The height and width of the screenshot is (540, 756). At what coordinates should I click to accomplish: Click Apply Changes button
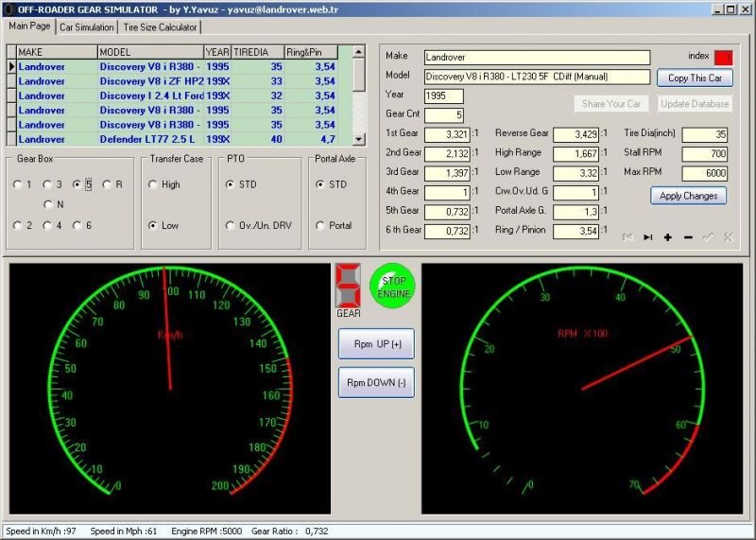point(689,196)
